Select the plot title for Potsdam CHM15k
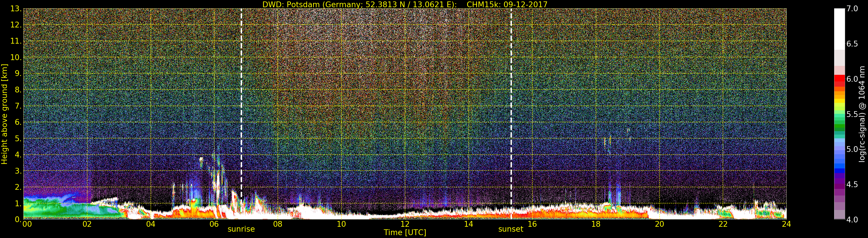The width and height of the screenshot is (868, 238). click(x=405, y=4)
